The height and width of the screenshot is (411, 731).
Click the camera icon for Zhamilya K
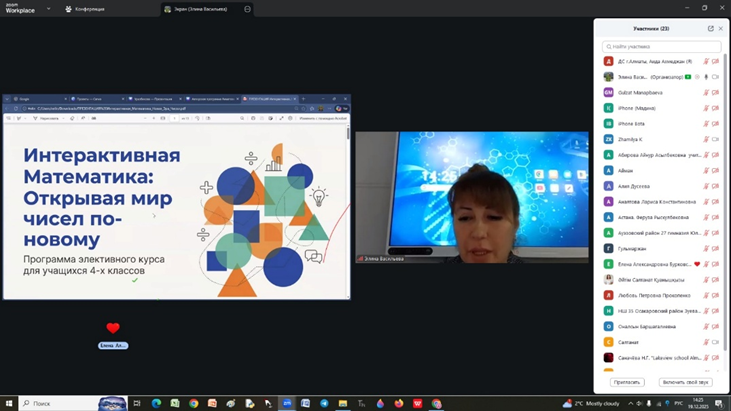click(715, 139)
